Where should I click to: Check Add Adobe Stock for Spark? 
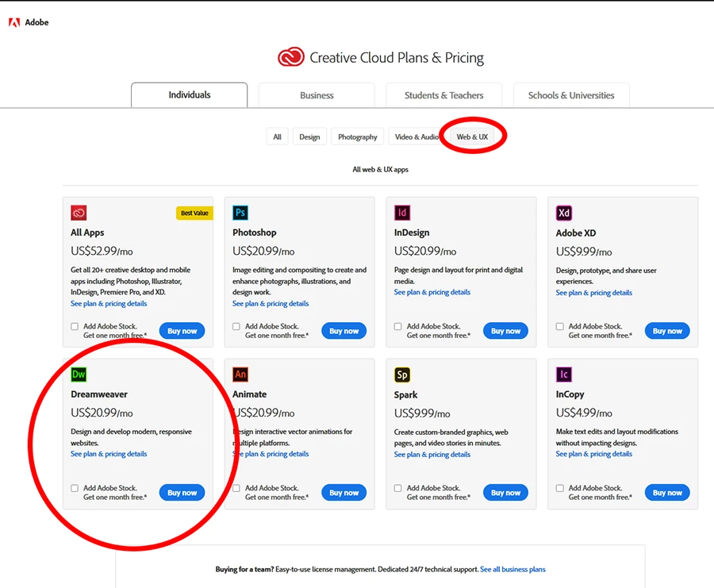(x=398, y=488)
